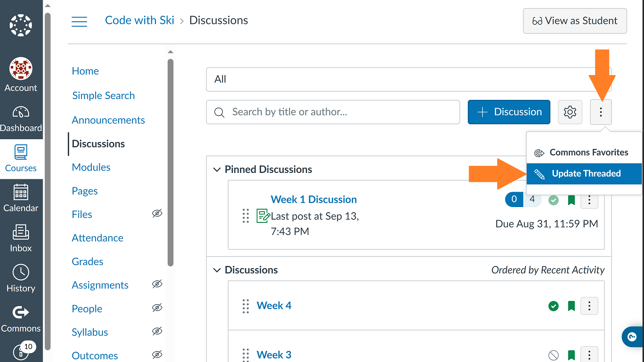Image resolution: width=644 pixels, height=362 pixels.
Task: Select Commons Favorites from the menu
Action: coord(589,152)
